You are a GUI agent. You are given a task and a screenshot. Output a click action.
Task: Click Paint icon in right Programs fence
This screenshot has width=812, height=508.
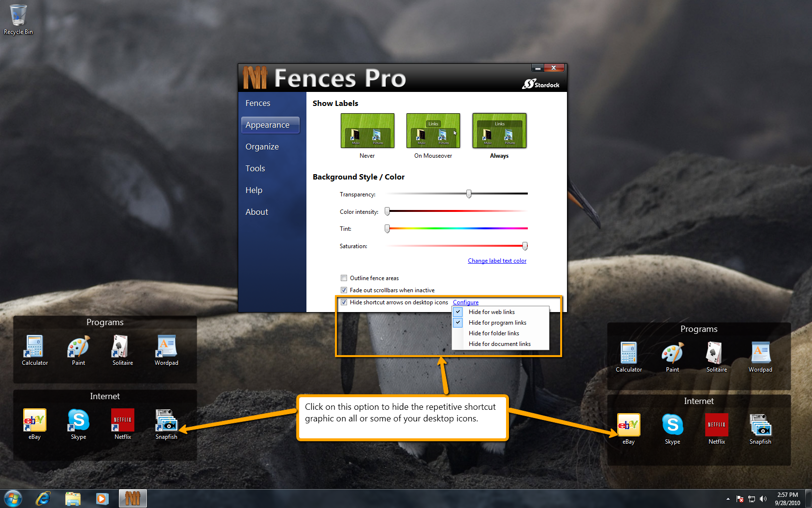click(x=672, y=357)
